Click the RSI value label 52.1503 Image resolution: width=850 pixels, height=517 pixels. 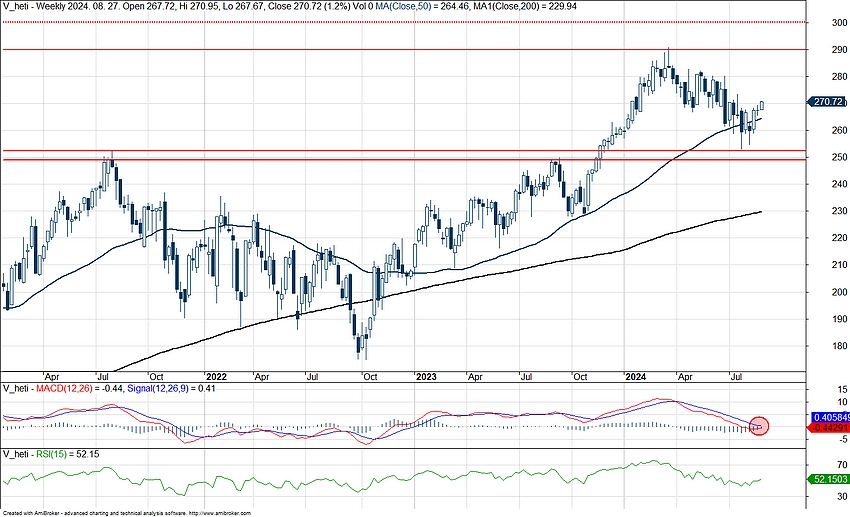[x=827, y=480]
